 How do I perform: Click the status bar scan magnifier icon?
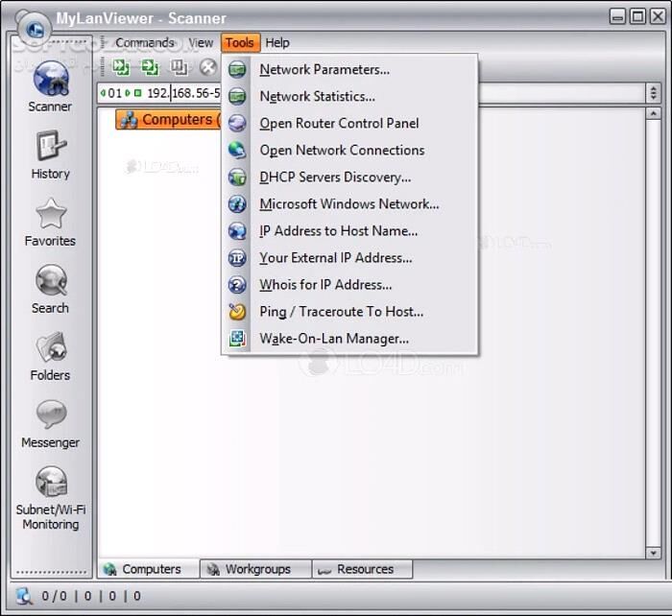tap(24, 596)
